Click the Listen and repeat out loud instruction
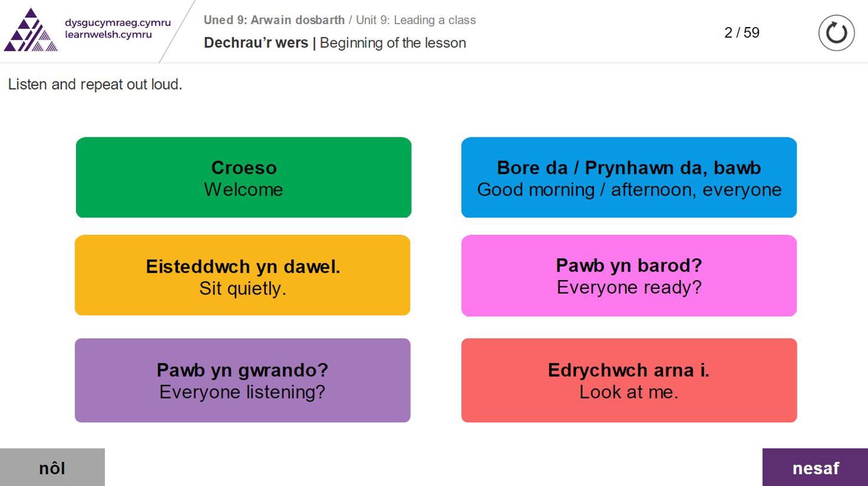 [95, 85]
